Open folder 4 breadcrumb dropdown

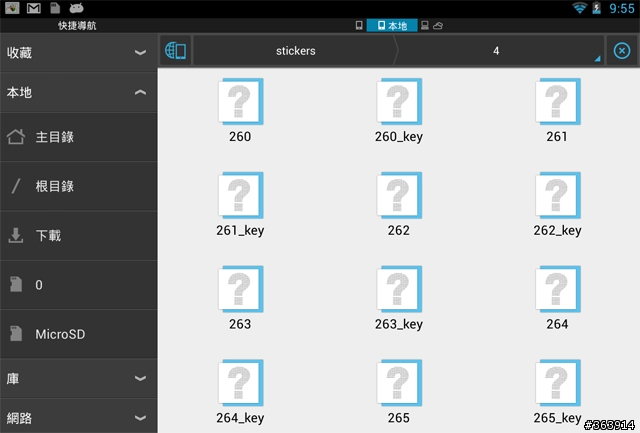point(500,51)
